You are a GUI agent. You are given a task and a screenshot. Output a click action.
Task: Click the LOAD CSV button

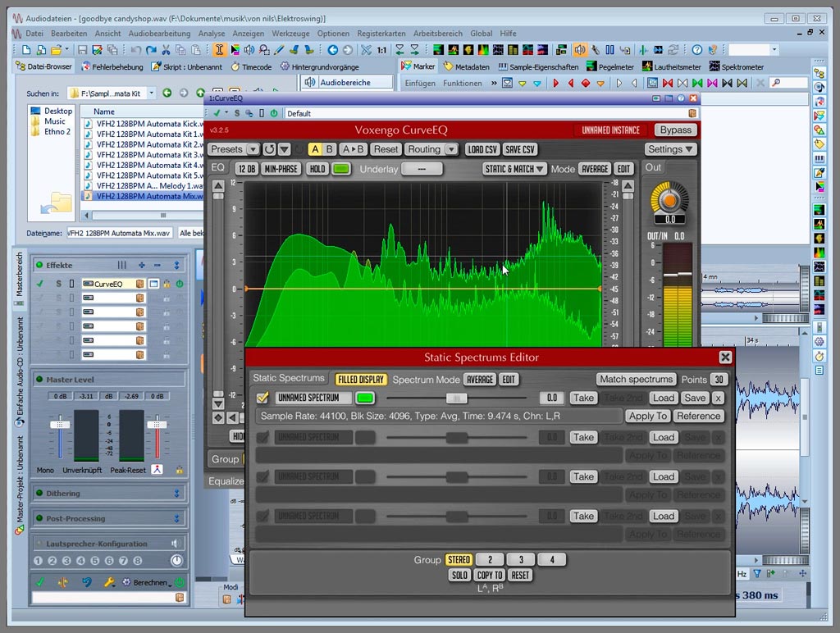(x=482, y=149)
